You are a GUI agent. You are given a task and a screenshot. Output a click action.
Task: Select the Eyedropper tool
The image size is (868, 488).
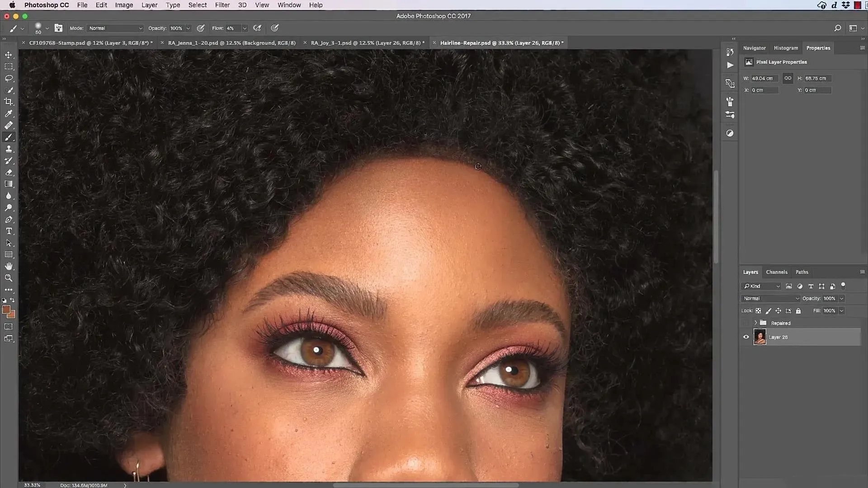click(x=9, y=114)
